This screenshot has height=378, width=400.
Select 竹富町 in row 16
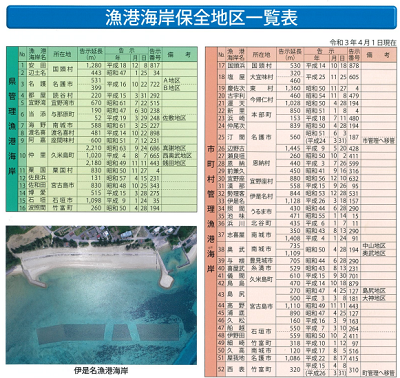(x=62, y=208)
